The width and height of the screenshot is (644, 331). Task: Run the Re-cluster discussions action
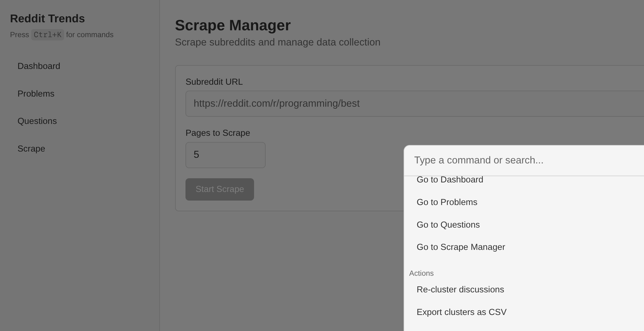[460, 289]
